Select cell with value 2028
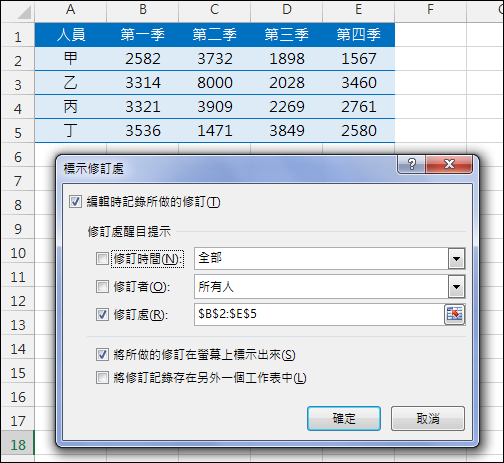 coord(287,83)
